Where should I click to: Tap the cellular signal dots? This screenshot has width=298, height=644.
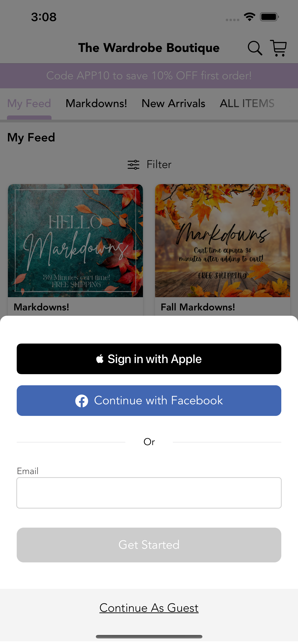[x=233, y=20]
